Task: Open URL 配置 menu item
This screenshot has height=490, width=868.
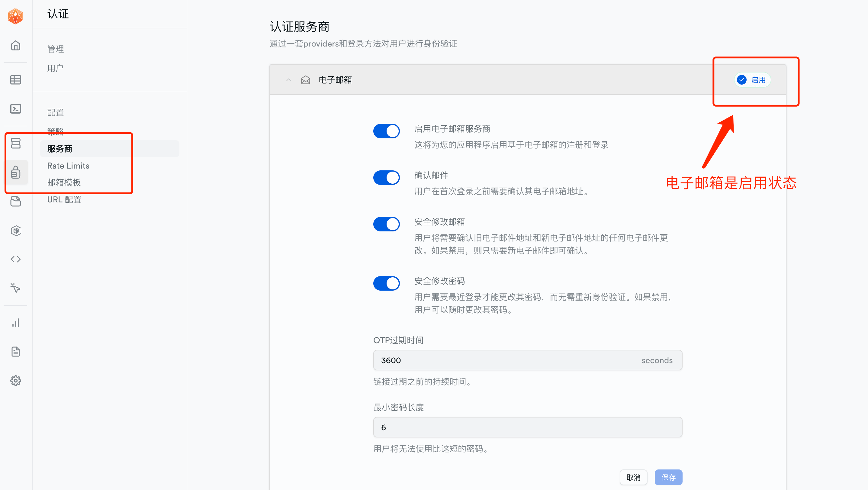Action: 64,199
